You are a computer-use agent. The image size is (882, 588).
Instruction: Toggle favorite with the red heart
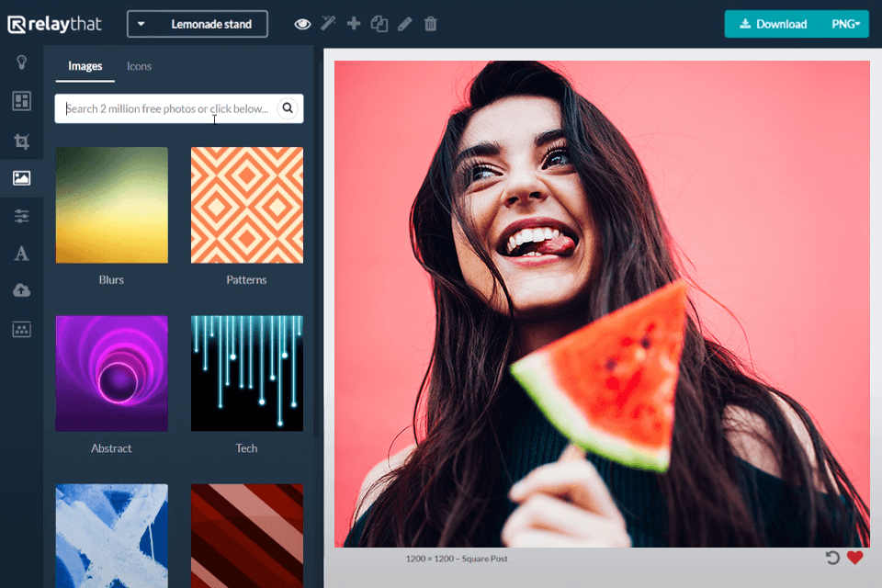(x=855, y=558)
